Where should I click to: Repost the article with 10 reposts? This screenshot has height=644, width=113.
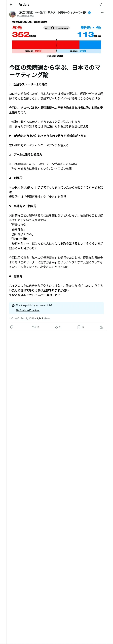click(35, 327)
